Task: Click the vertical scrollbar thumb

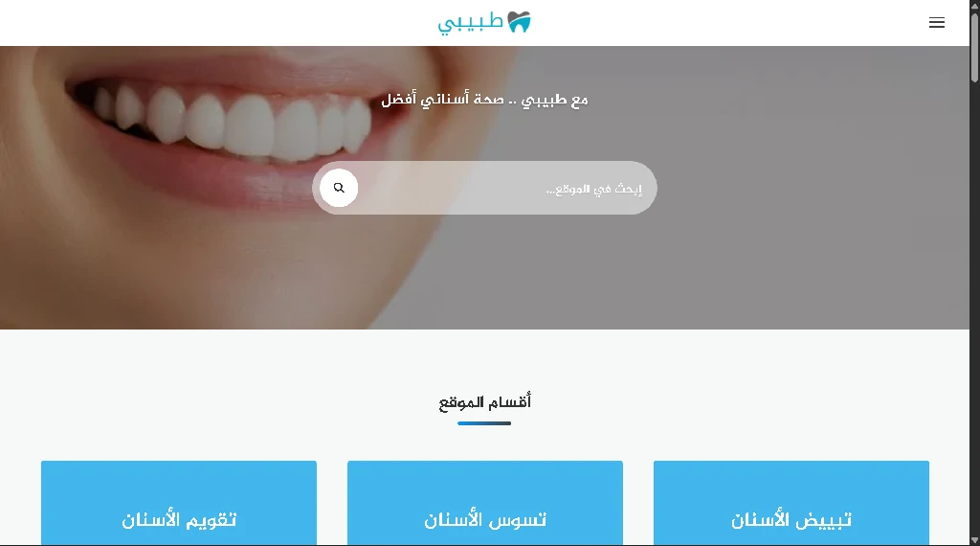Action: tap(974, 46)
